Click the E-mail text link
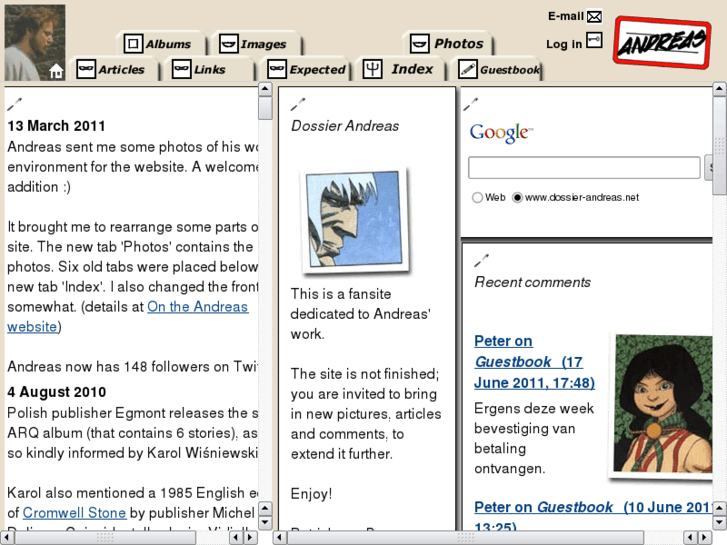This screenshot has height=545, width=727. pos(566,16)
